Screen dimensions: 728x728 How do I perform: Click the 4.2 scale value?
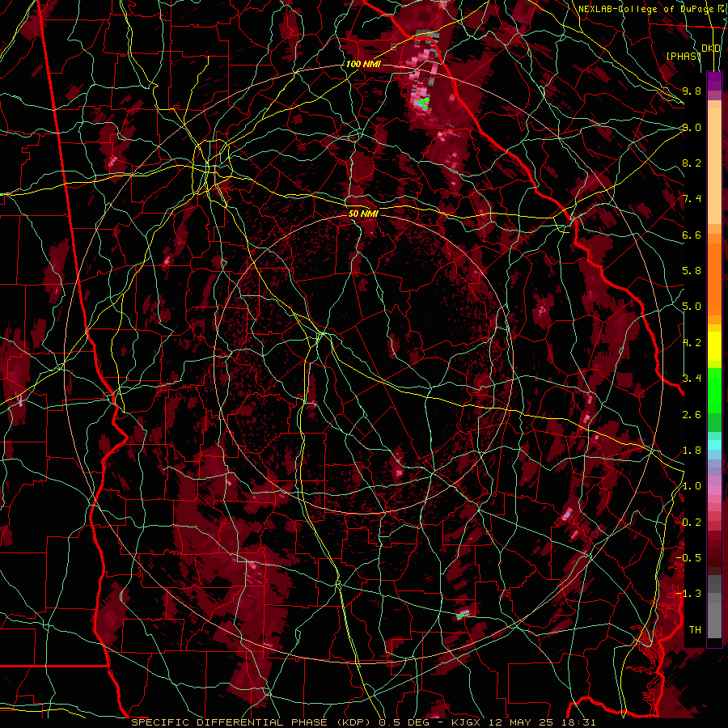692,343
